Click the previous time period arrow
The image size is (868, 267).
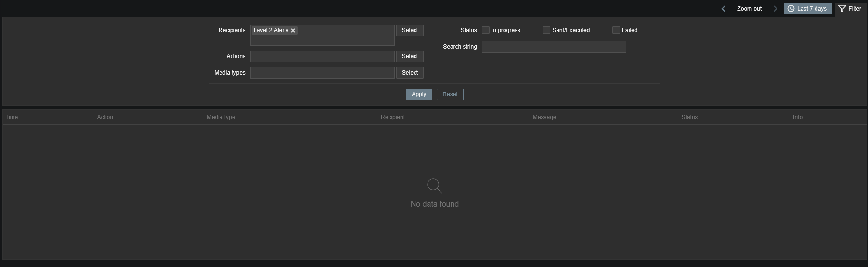[x=723, y=9]
